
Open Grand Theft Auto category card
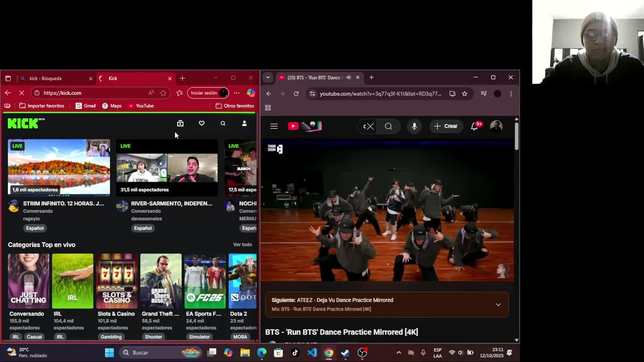(x=160, y=281)
